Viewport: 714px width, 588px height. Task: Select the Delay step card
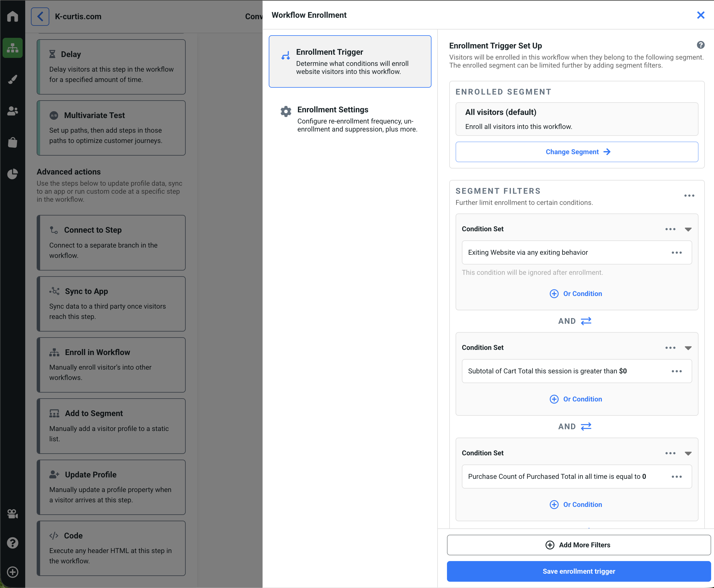point(111,67)
